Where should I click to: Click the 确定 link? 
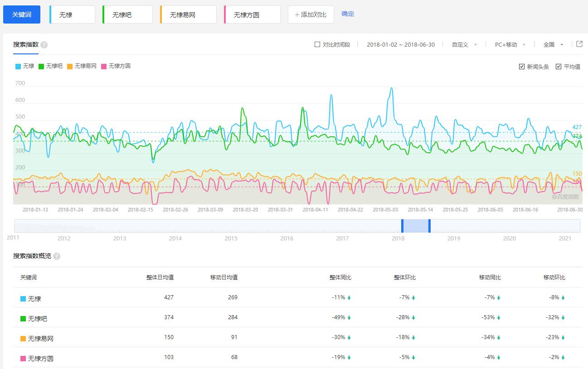click(348, 14)
